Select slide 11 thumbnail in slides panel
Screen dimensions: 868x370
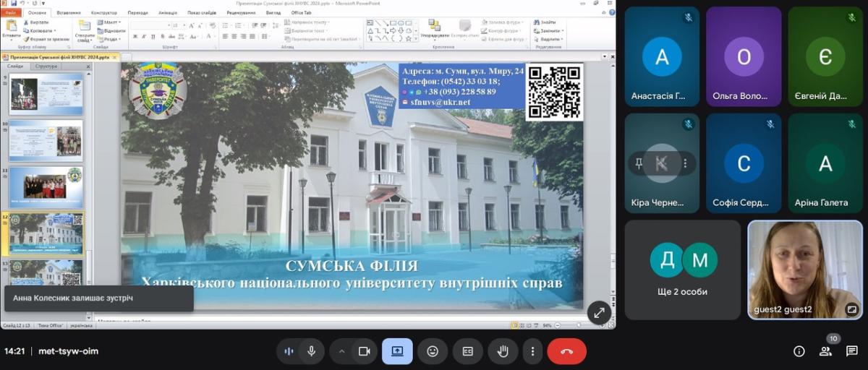click(46, 187)
